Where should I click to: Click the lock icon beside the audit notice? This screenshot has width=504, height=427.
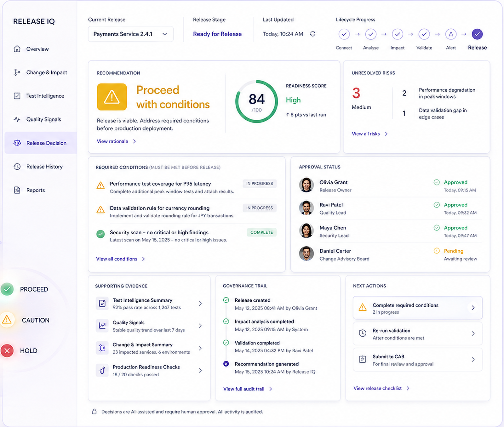pos(94,412)
